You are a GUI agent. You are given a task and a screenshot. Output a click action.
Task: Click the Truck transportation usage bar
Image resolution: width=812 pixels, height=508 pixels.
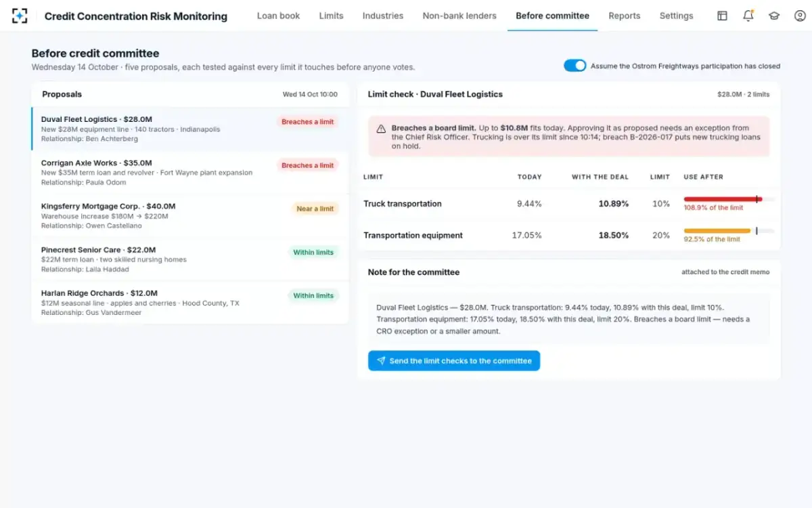point(729,199)
